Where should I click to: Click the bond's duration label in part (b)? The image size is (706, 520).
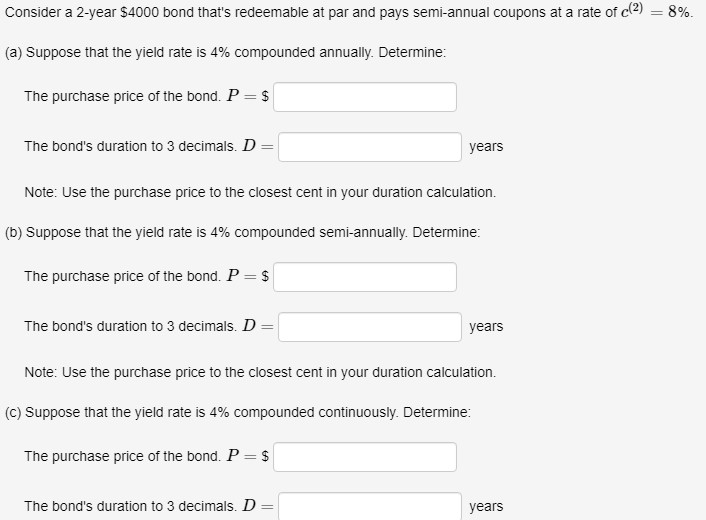[131, 326]
